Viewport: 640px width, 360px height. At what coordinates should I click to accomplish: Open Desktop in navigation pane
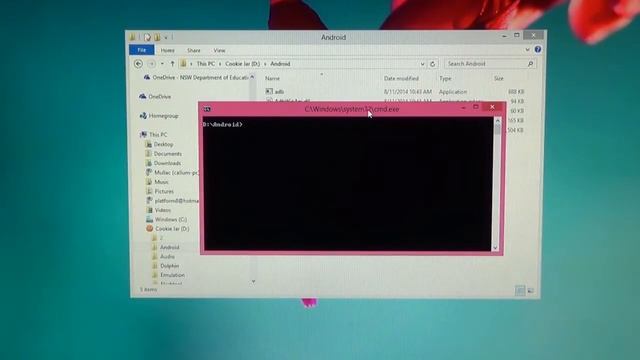click(163, 144)
